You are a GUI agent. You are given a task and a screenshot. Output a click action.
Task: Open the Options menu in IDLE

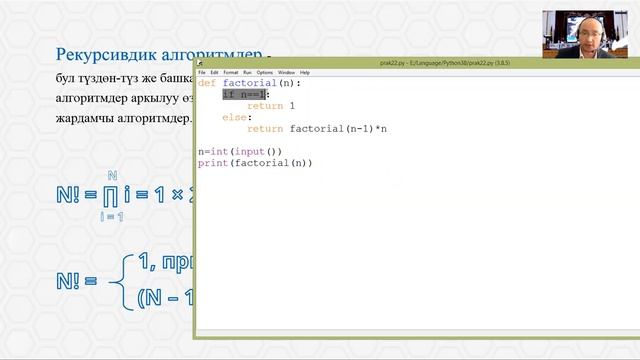click(x=264, y=72)
